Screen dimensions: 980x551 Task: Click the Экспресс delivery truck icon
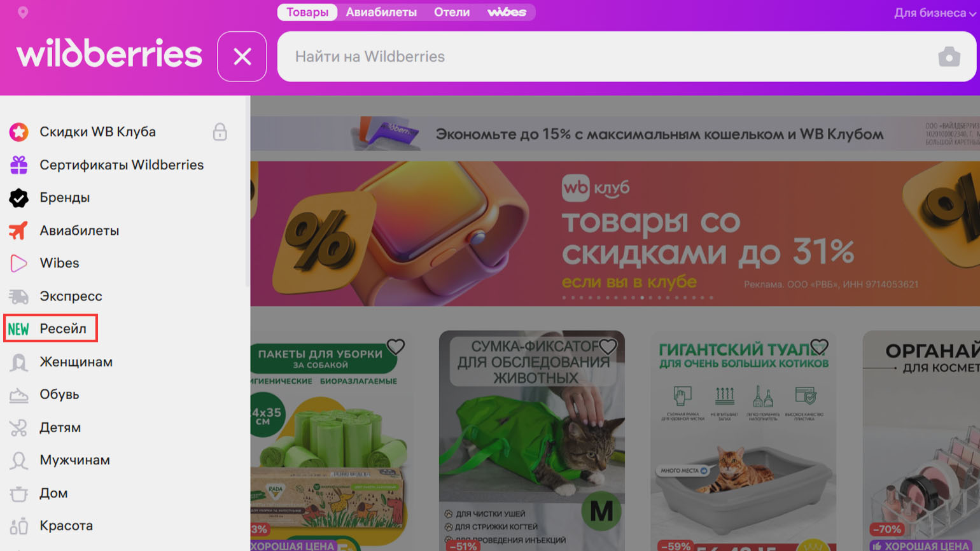[x=19, y=296]
